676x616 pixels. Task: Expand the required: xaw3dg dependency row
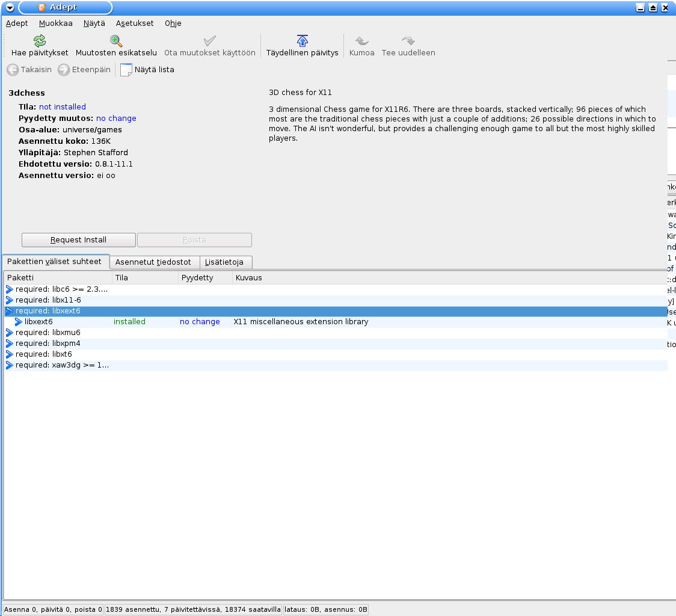(x=10, y=365)
